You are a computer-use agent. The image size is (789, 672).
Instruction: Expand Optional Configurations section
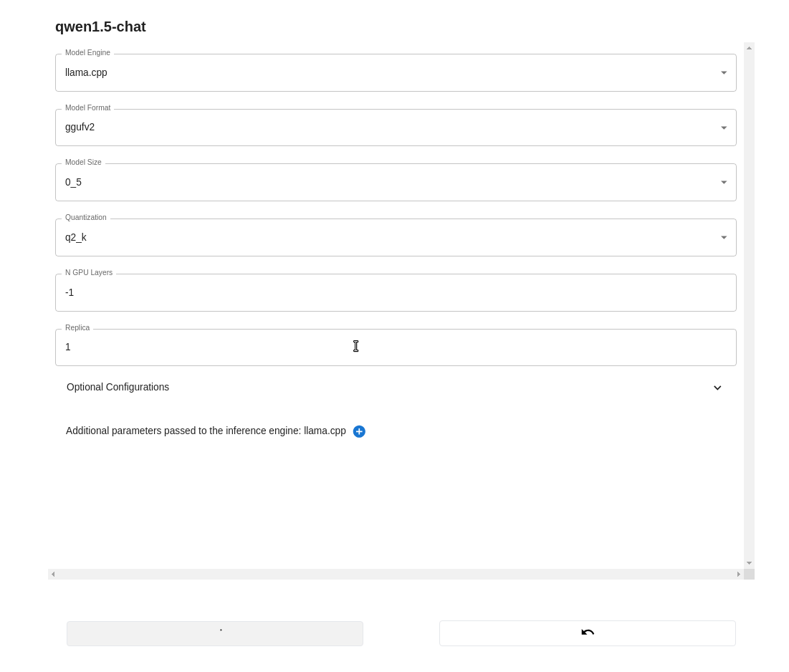coord(394,388)
